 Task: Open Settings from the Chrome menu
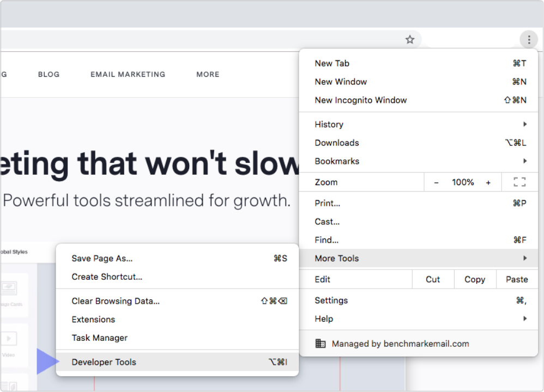tap(419, 301)
